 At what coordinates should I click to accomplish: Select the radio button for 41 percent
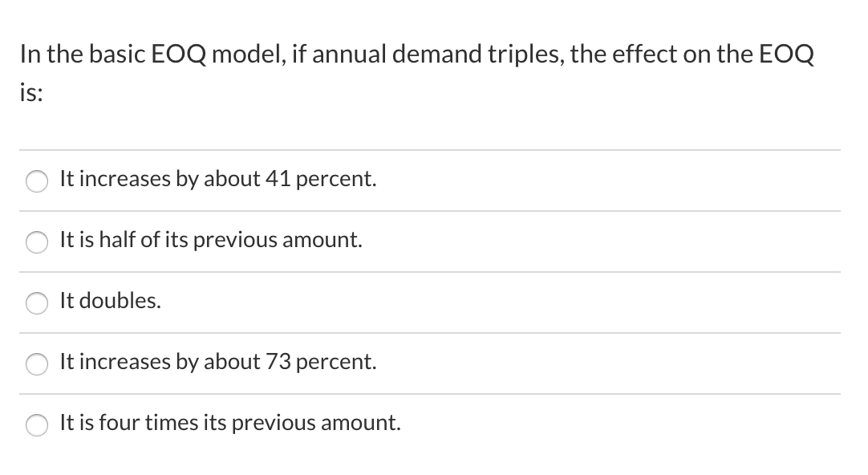(x=37, y=181)
